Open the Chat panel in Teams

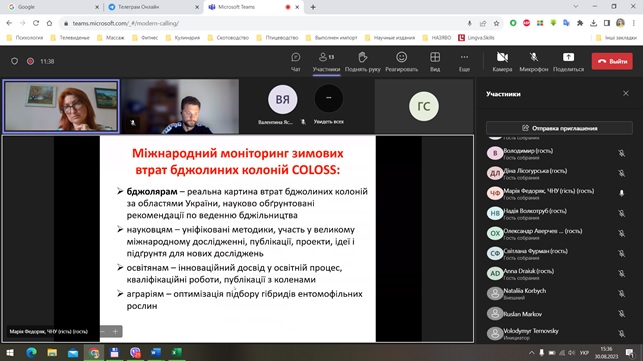pyautogui.click(x=295, y=62)
